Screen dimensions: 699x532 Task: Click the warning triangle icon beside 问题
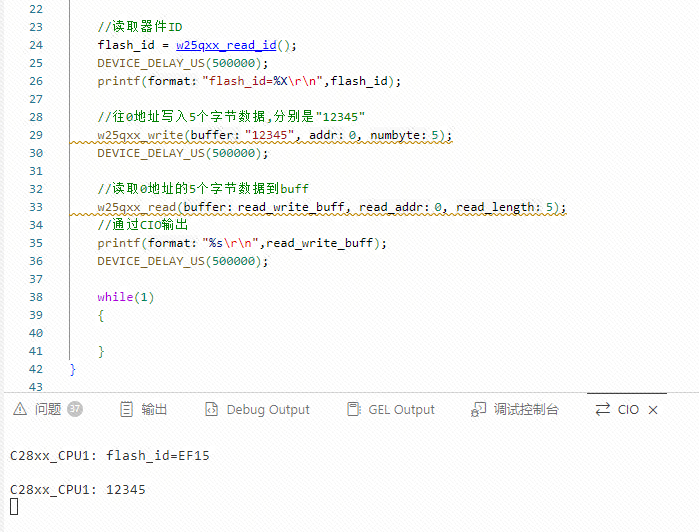point(20,408)
